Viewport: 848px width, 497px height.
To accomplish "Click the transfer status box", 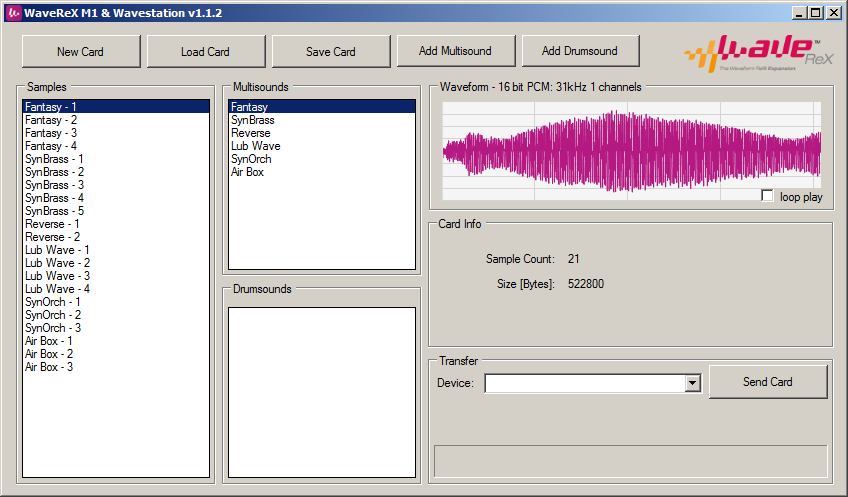I will (631, 461).
